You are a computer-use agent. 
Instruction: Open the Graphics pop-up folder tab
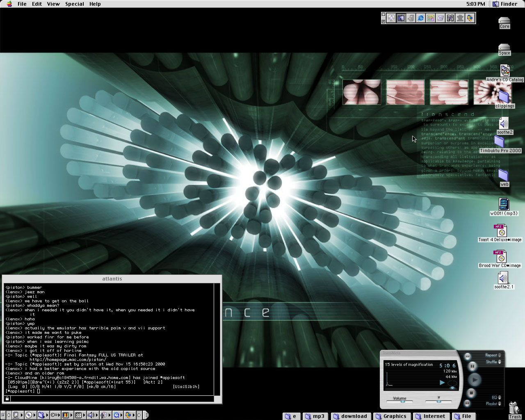tap(391, 416)
